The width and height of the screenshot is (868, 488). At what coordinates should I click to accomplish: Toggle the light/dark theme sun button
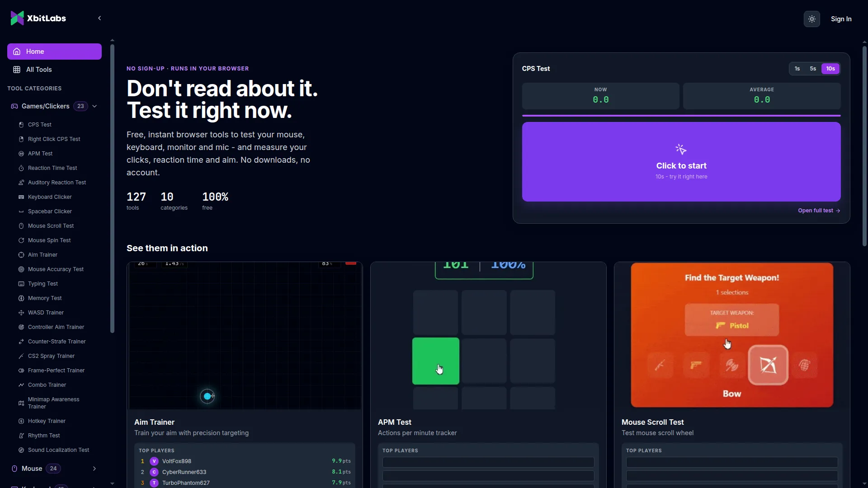coord(812,19)
